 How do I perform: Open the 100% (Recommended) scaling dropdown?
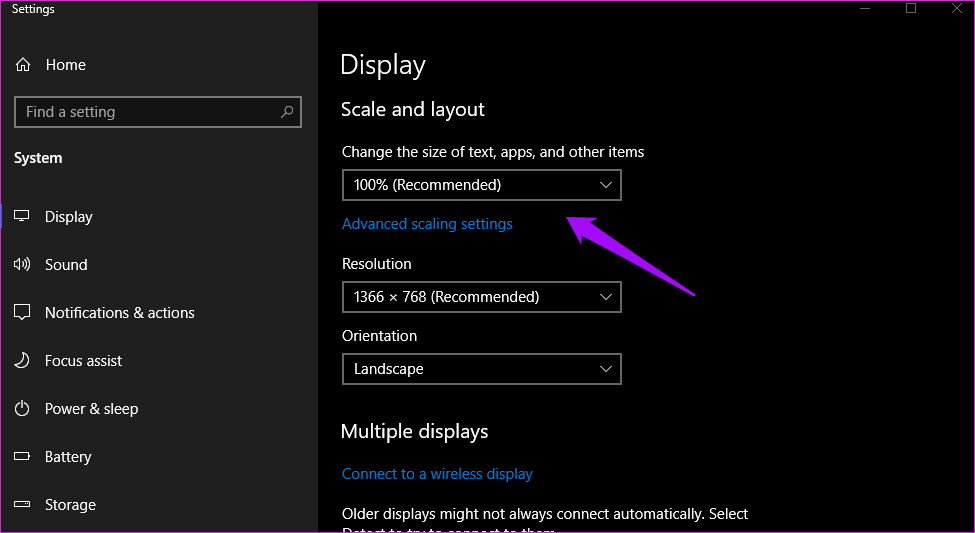pos(482,185)
